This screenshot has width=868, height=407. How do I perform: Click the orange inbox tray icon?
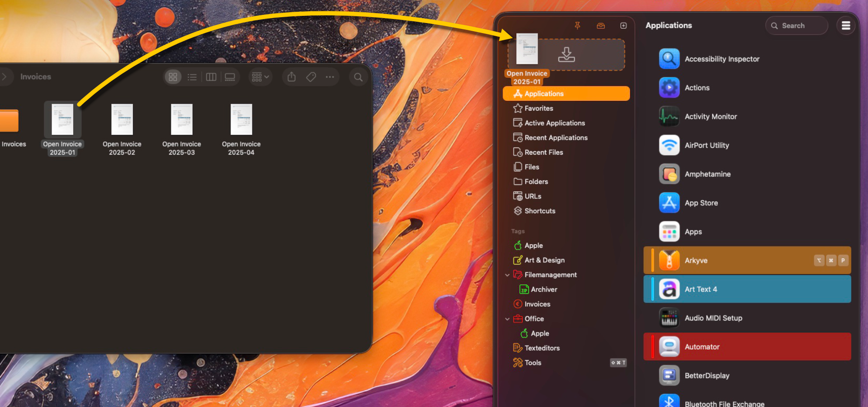pos(600,26)
